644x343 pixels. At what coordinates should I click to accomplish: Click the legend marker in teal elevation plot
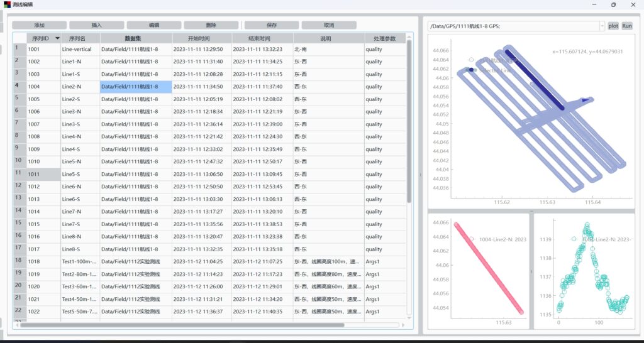tap(573, 239)
